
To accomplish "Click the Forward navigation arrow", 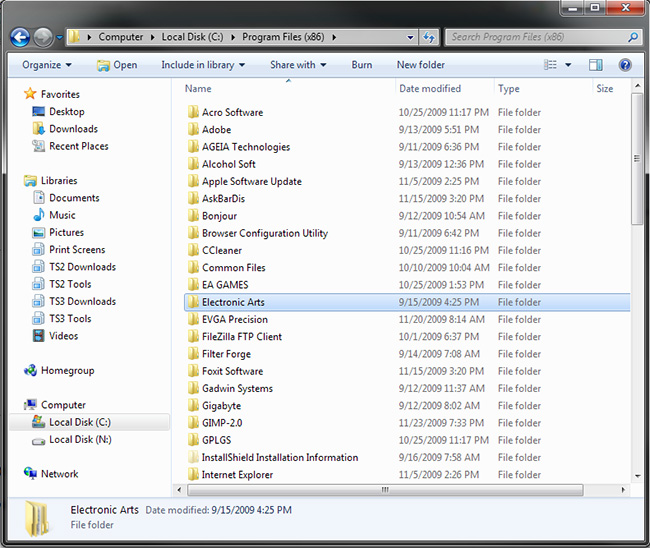I will pos(43,37).
